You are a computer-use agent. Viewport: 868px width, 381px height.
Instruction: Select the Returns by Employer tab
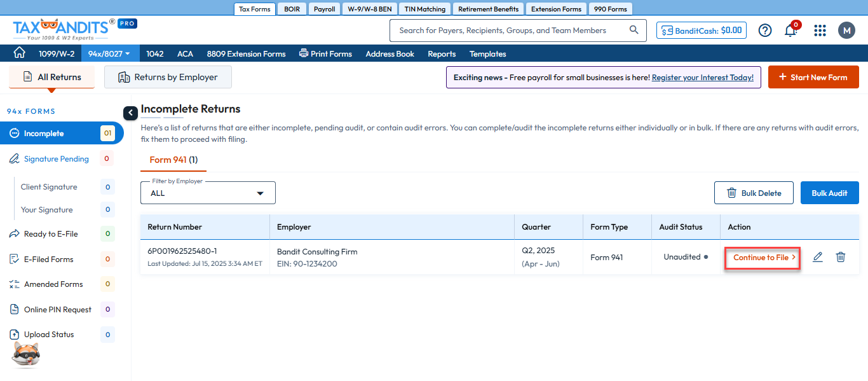point(168,77)
